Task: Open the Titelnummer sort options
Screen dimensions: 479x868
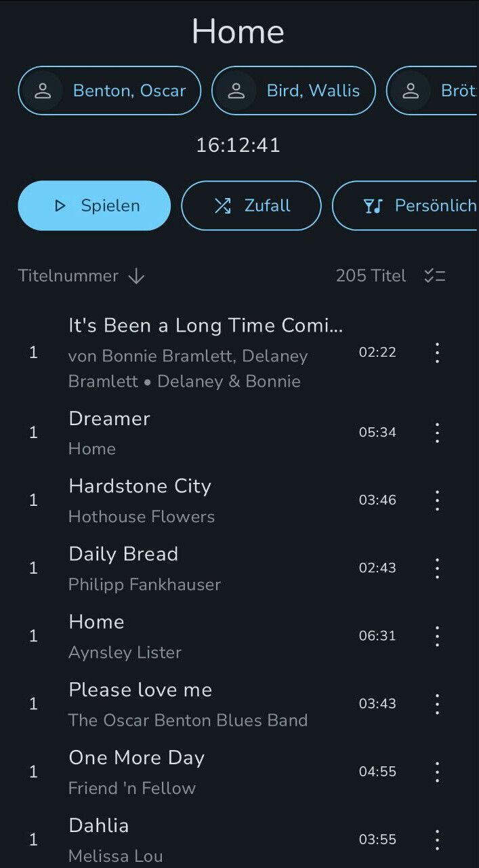Action: 68,276
